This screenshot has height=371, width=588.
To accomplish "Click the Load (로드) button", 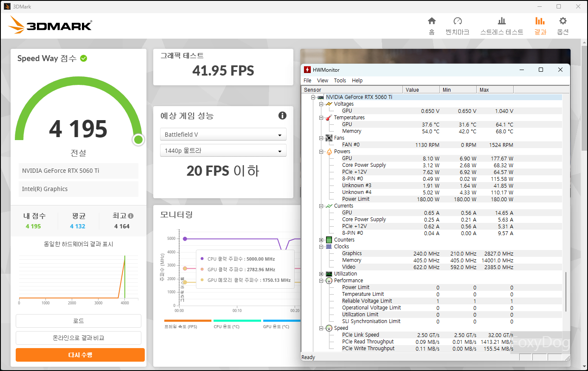I will pos(79,321).
